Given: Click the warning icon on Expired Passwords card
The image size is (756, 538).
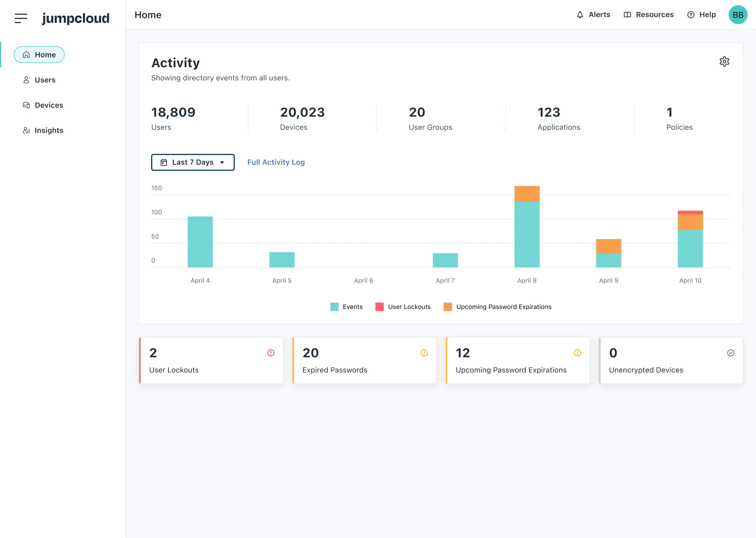Looking at the screenshot, I should 424,353.
